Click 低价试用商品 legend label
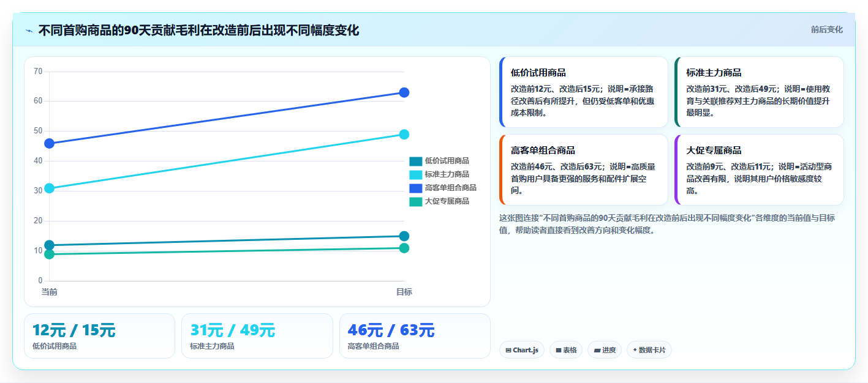 point(447,161)
